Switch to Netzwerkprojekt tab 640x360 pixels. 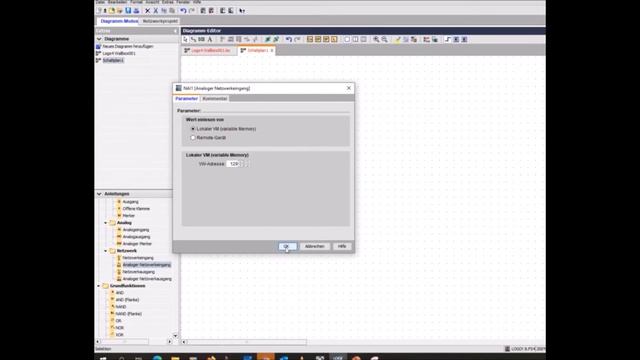point(160,21)
